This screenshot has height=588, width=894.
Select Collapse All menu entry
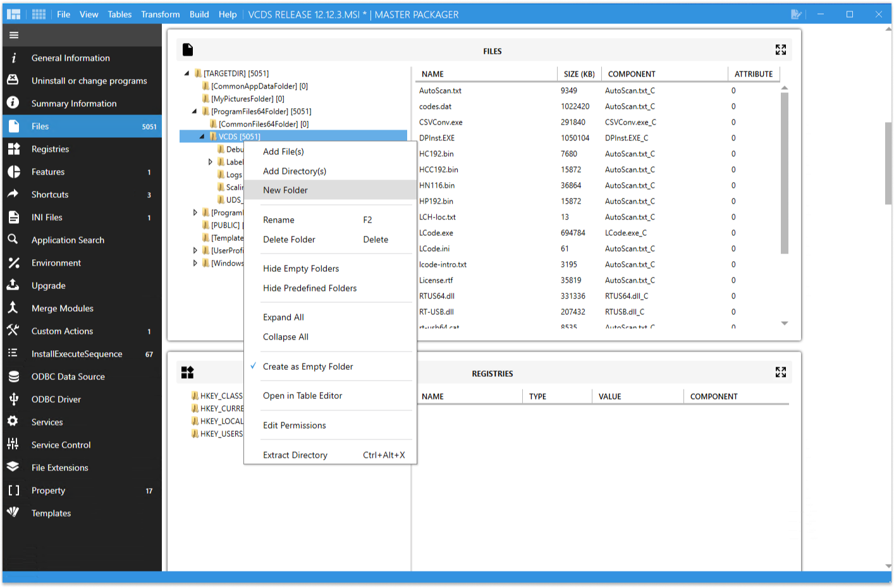330,337
